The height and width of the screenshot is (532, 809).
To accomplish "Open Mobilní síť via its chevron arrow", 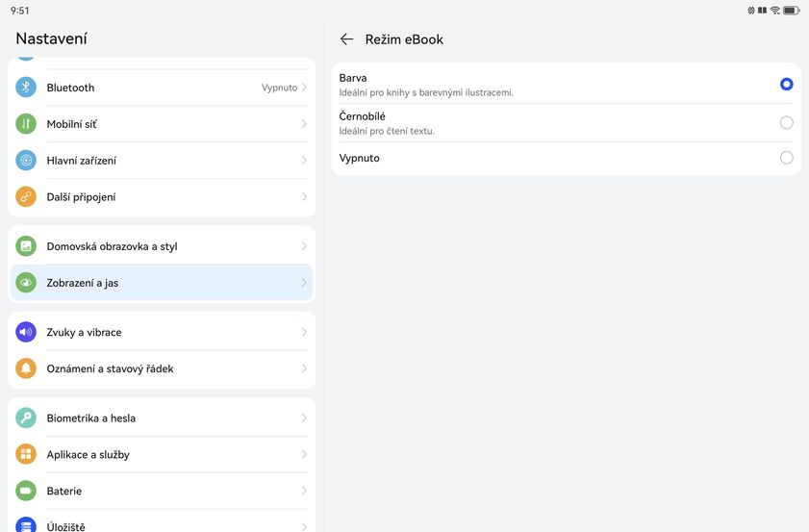I will [304, 124].
